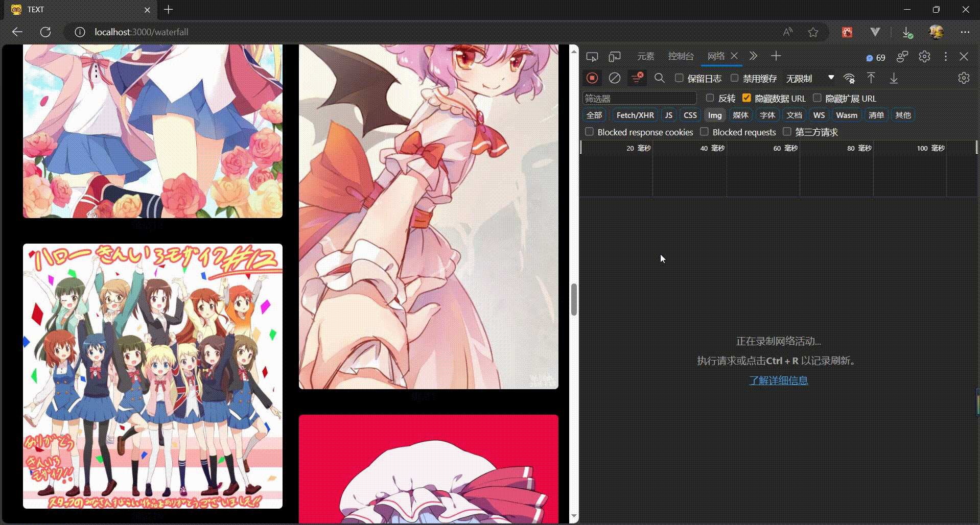Toggle device emulation mode
The height and width of the screenshot is (525, 980).
tap(615, 57)
